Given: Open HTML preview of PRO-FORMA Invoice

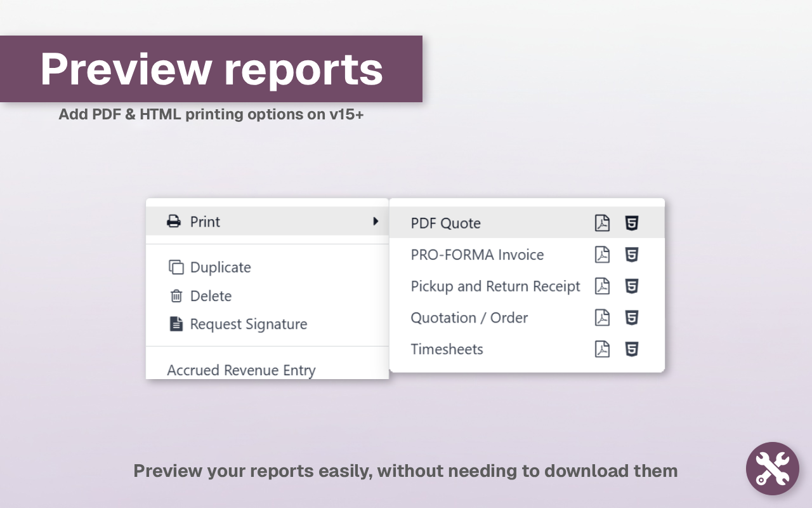Looking at the screenshot, I should click(632, 255).
